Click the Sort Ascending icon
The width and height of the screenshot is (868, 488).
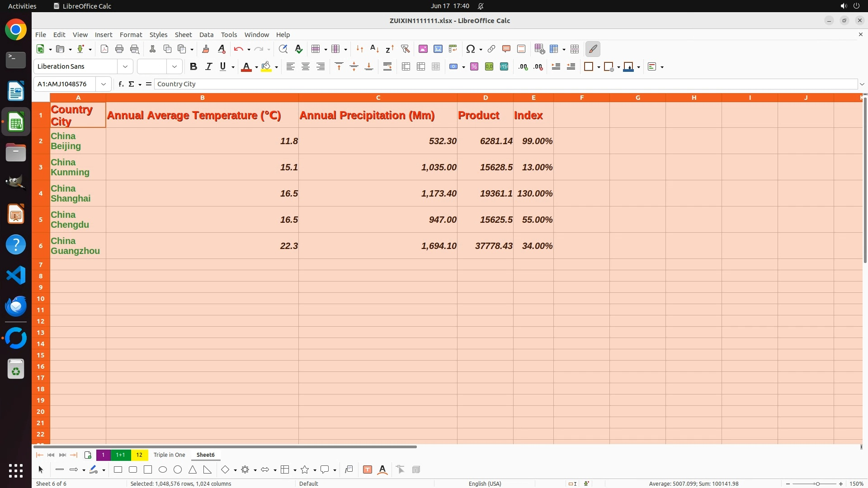coord(374,49)
